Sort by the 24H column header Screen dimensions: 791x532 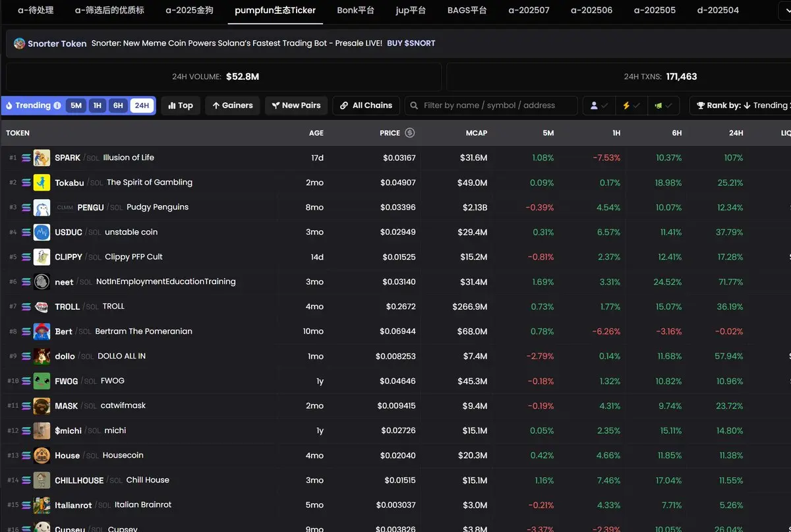coord(736,133)
